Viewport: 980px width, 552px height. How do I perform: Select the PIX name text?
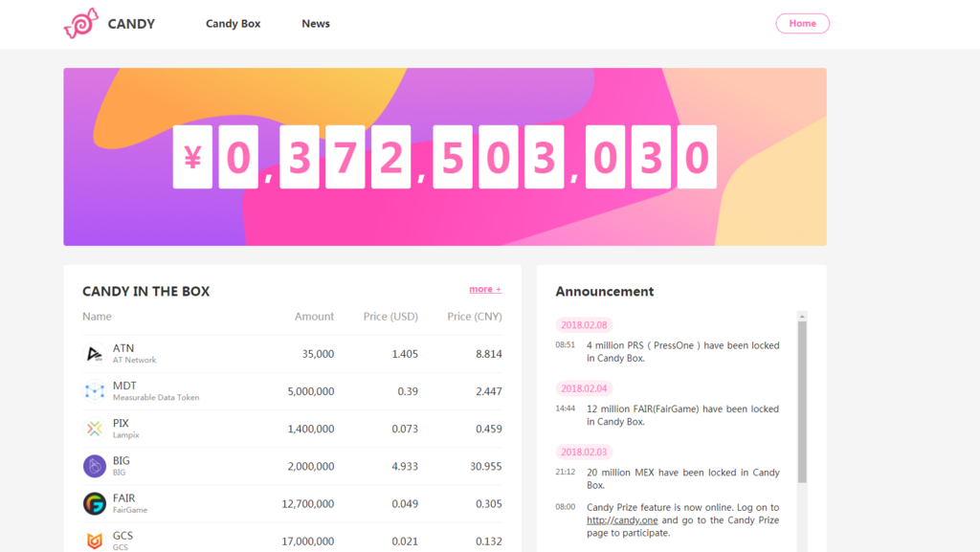click(121, 424)
